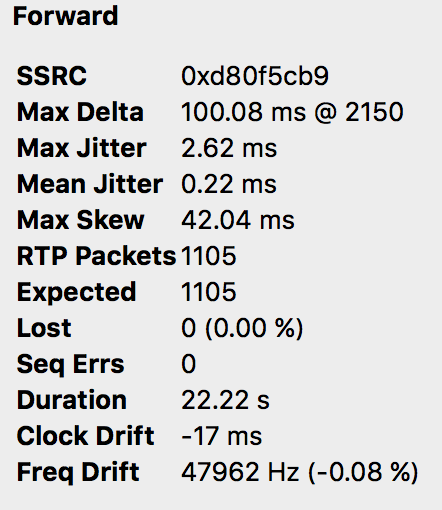Select the Max Delta label
The width and height of the screenshot is (442, 510).
80,112
